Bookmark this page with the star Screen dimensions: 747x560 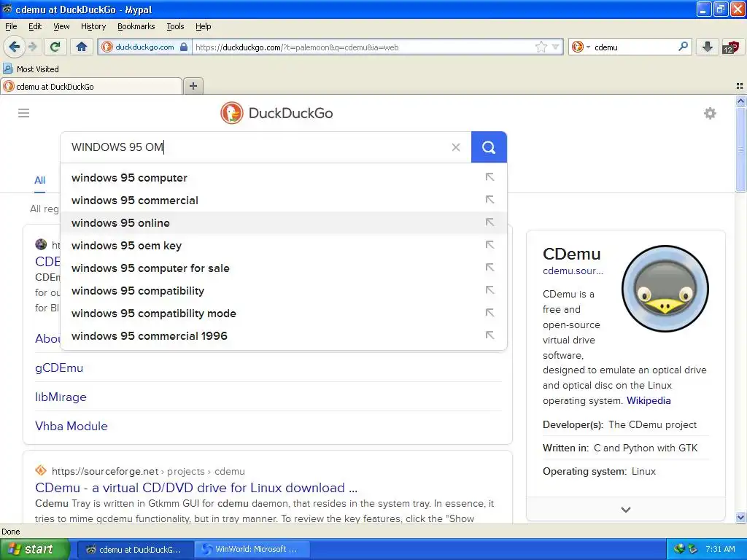coord(541,47)
